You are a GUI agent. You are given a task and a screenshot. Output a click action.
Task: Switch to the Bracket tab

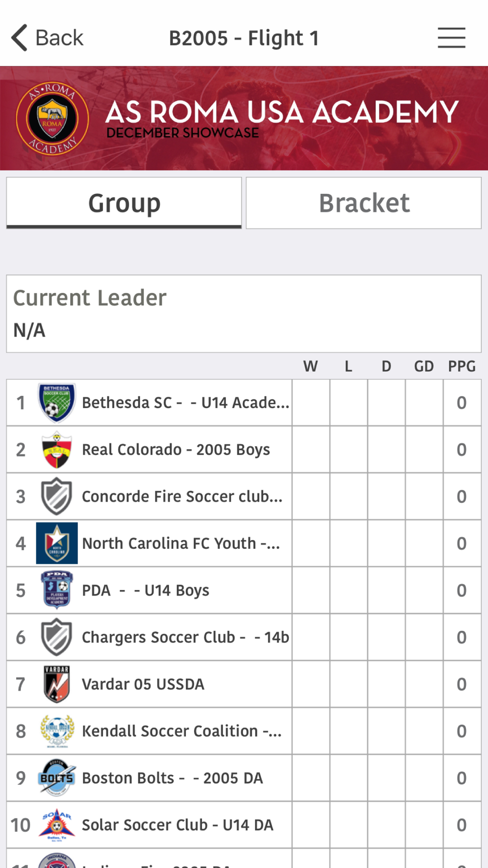tap(364, 203)
